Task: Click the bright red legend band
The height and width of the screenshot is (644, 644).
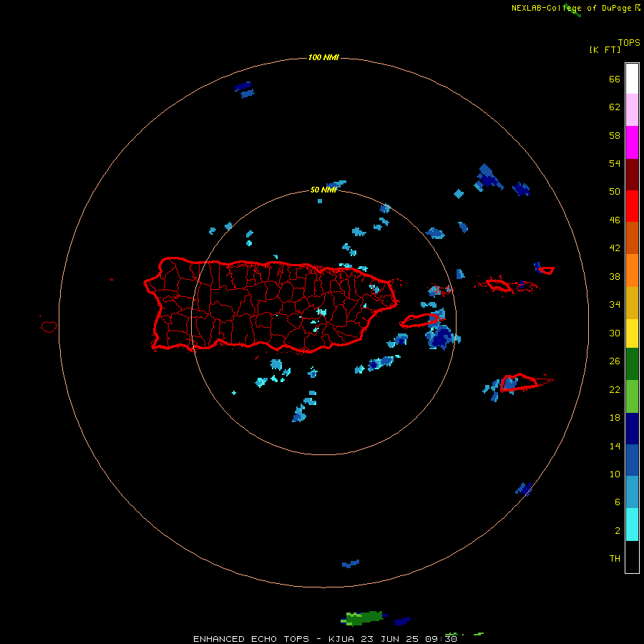Action: point(632,206)
